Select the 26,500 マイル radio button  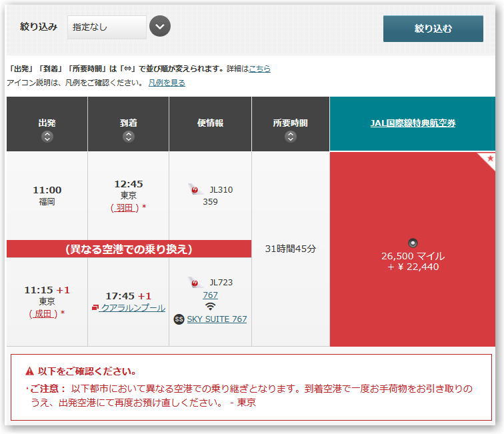click(x=413, y=243)
